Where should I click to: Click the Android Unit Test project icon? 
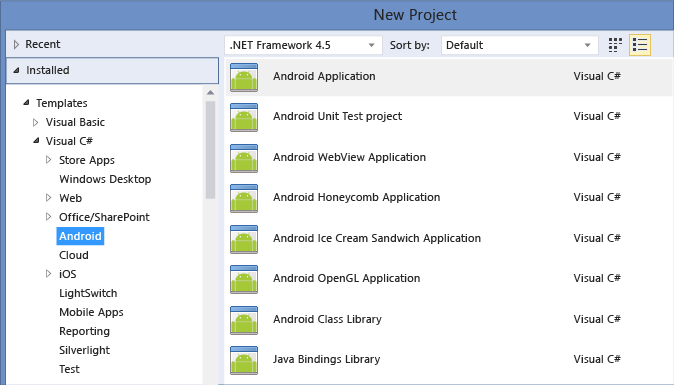[x=244, y=117]
